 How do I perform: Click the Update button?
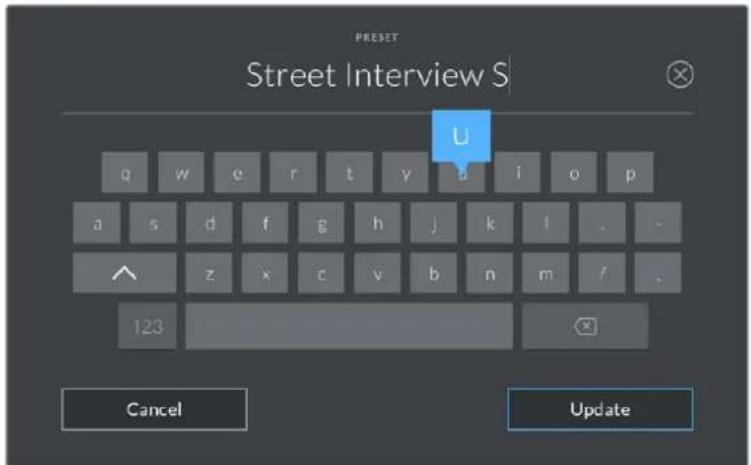click(x=600, y=409)
